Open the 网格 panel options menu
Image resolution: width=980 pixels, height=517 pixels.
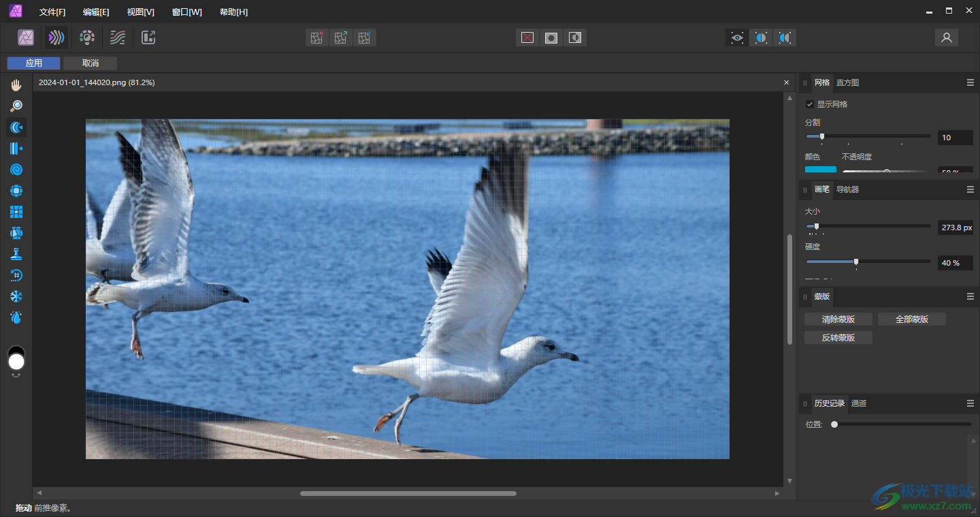point(970,82)
